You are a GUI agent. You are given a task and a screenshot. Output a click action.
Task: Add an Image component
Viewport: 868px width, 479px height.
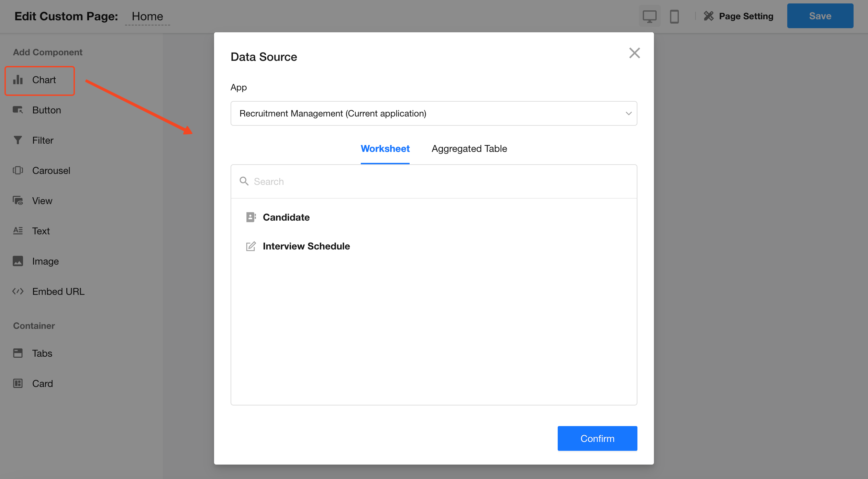36,261
